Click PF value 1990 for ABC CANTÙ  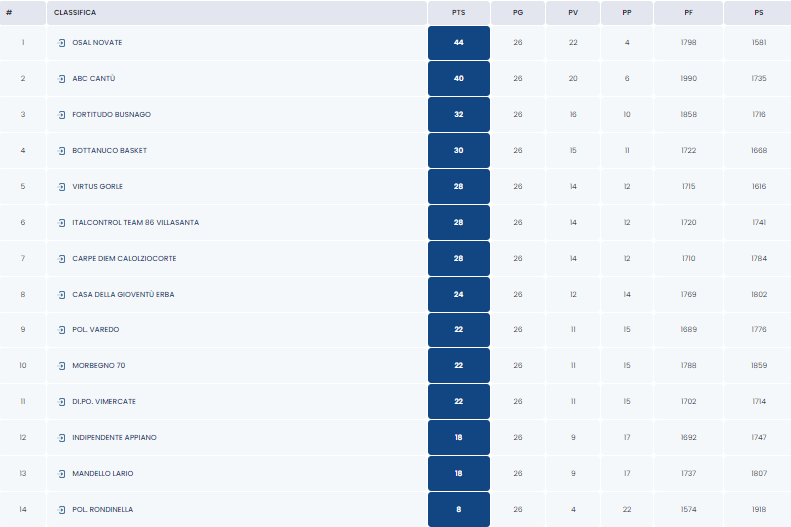[x=689, y=78]
